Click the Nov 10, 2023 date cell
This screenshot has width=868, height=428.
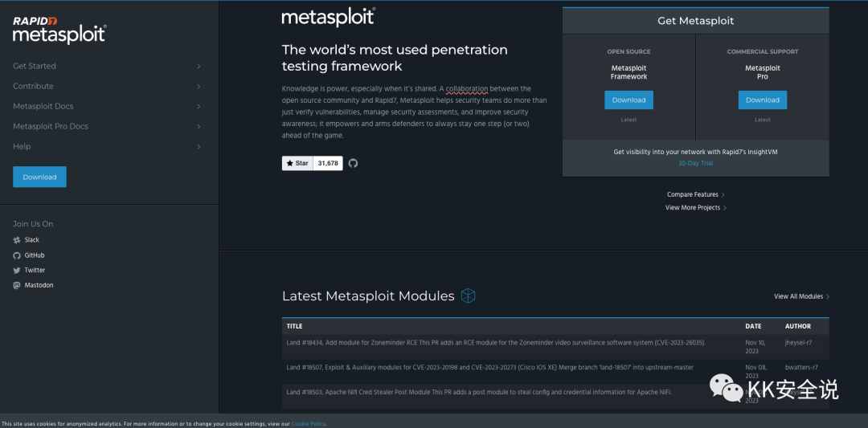click(x=755, y=347)
